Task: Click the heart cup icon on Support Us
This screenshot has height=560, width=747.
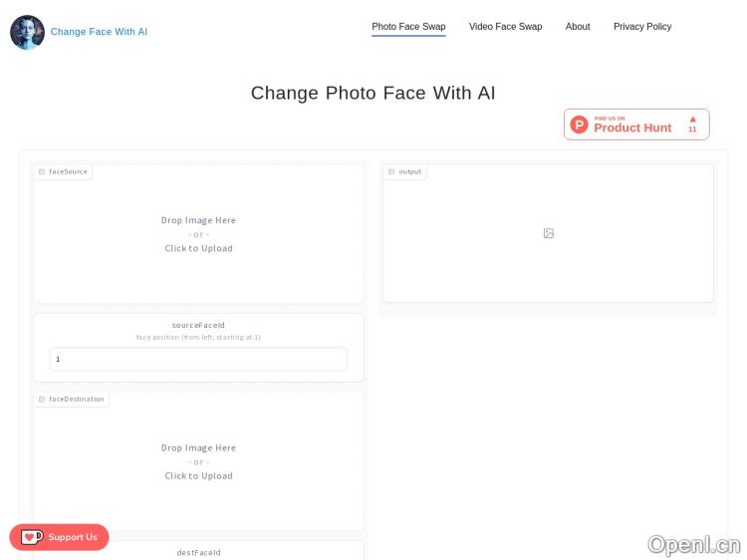Action: (32, 537)
